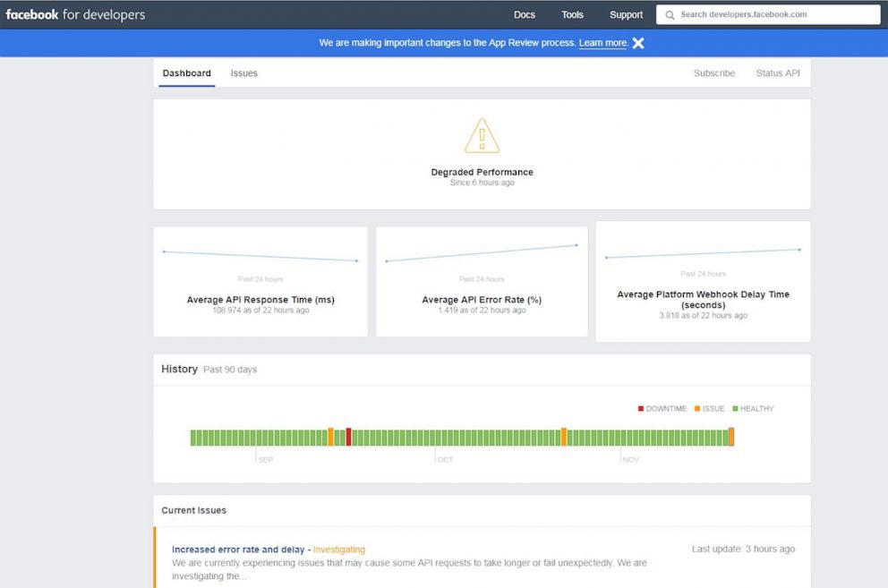Click the Current Issues heading
Image resolution: width=888 pixels, height=588 pixels.
pos(193,510)
